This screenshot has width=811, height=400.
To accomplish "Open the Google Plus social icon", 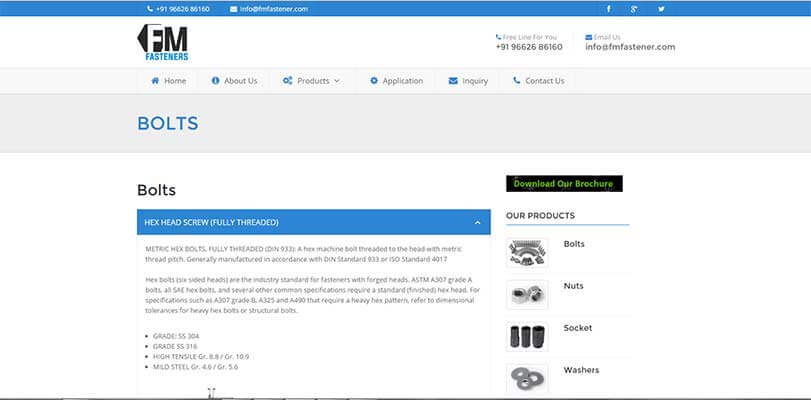I will (x=635, y=9).
